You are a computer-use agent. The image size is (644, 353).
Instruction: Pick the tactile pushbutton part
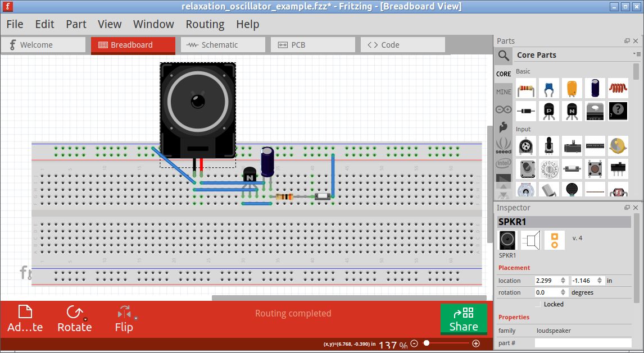tap(595, 169)
